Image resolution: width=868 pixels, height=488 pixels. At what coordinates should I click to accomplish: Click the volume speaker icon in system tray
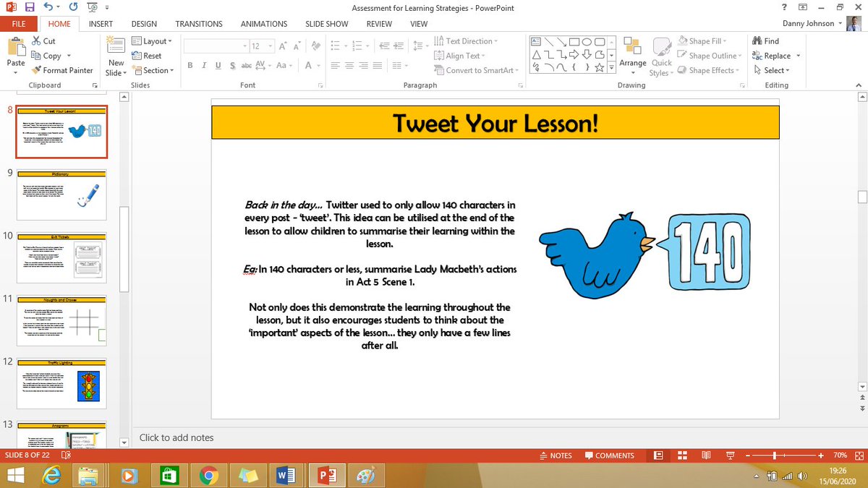pos(802,476)
